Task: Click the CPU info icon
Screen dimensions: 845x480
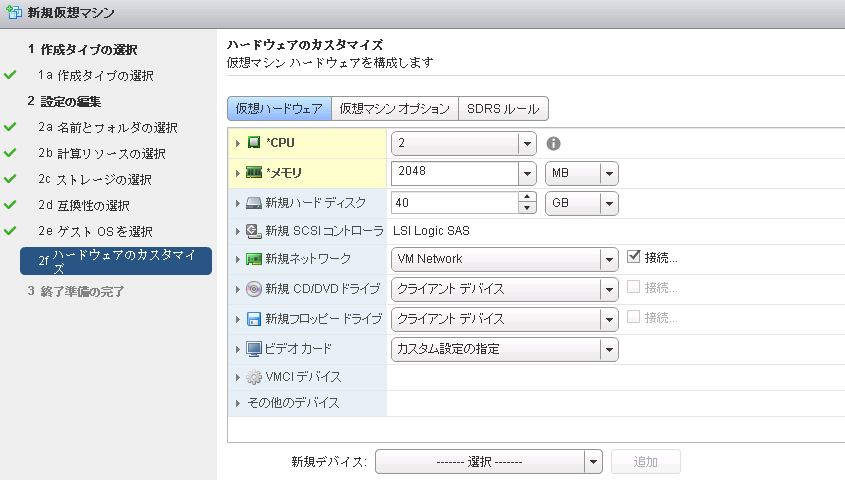Action: 553,143
